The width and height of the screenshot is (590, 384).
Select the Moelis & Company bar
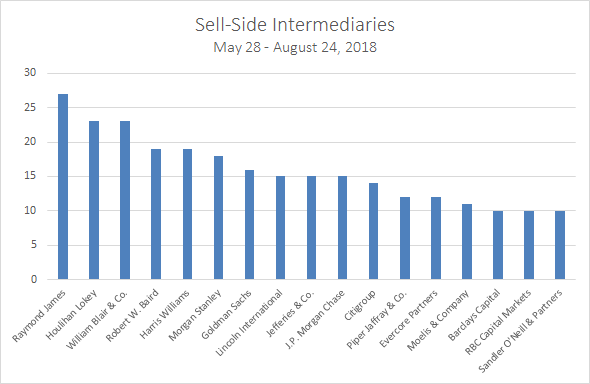coord(467,241)
